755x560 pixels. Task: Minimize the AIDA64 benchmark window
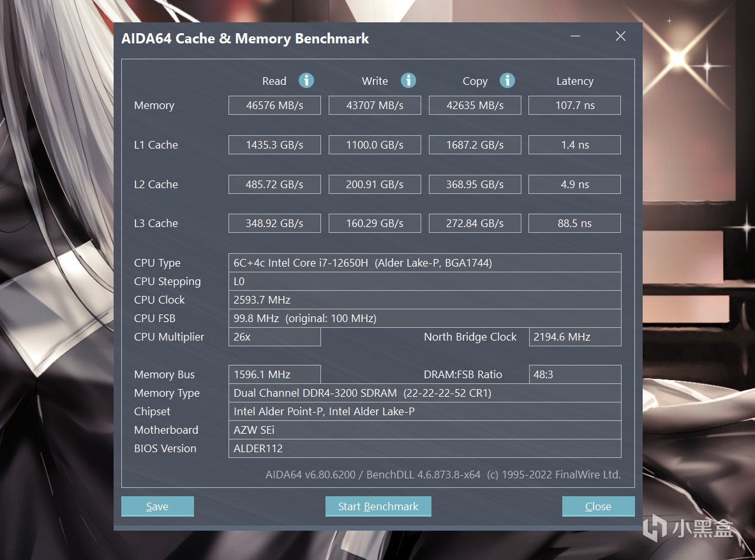coord(576,36)
